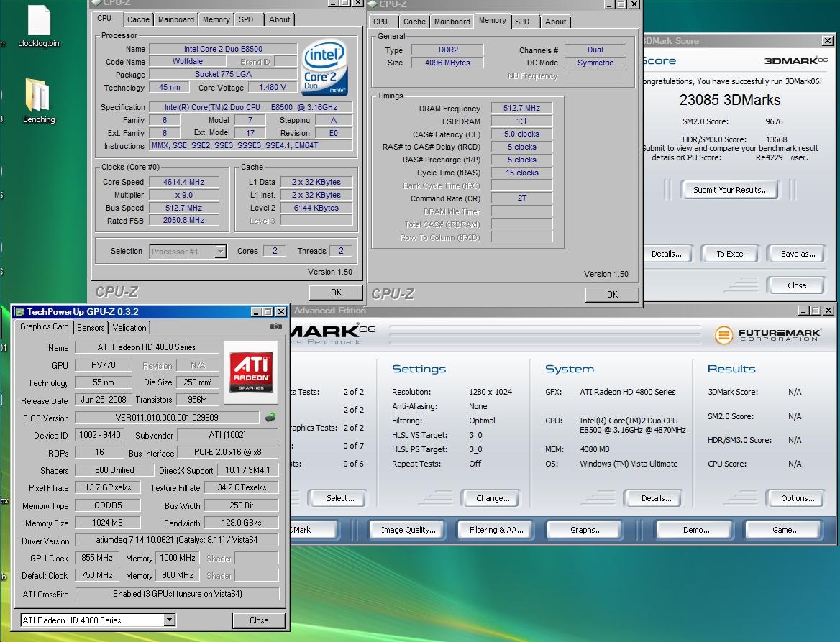Open Validation tab in GPU-Z
The image size is (840, 642).
(x=129, y=327)
